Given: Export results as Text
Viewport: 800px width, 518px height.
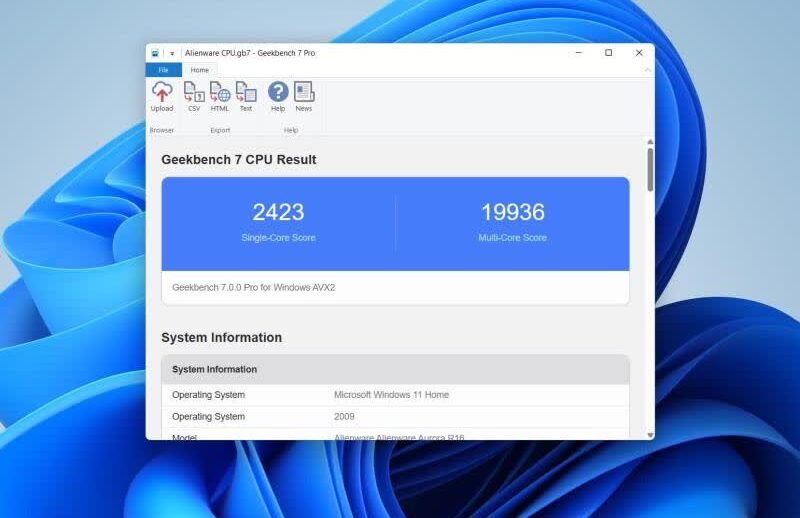Looking at the screenshot, I should click(x=246, y=97).
